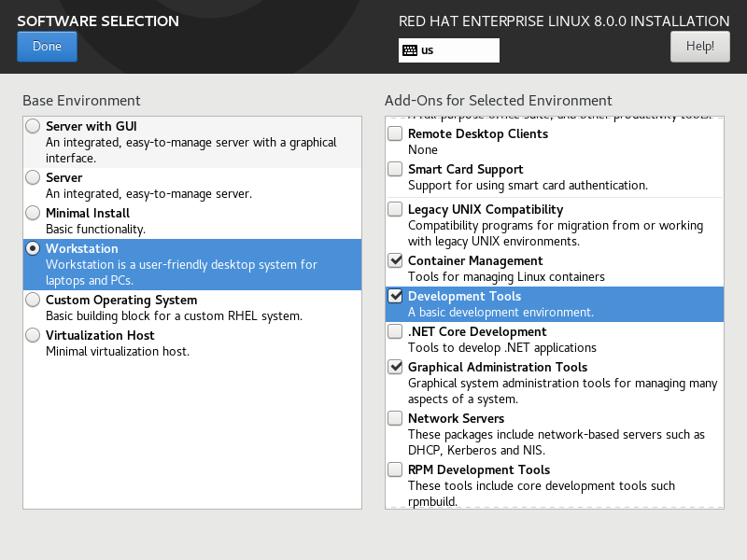Click the Done button
The width and height of the screenshot is (747, 560).
[x=47, y=47]
